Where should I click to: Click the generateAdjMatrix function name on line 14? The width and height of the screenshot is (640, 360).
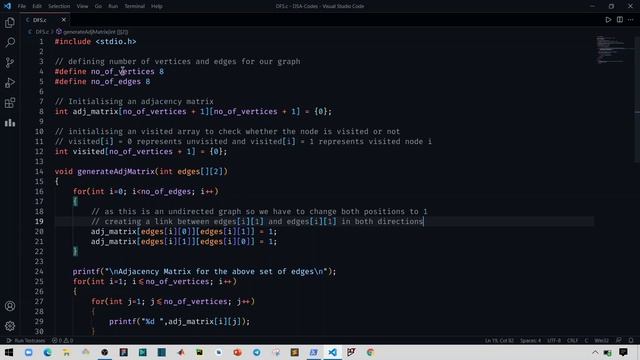116,171
